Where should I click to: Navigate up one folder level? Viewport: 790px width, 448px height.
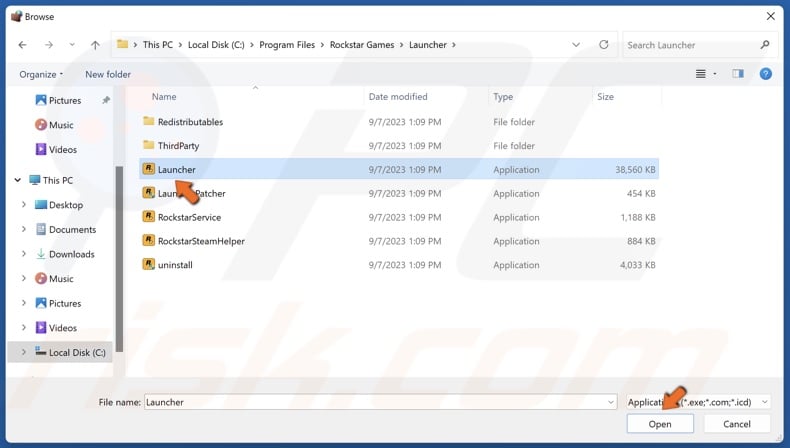click(95, 45)
